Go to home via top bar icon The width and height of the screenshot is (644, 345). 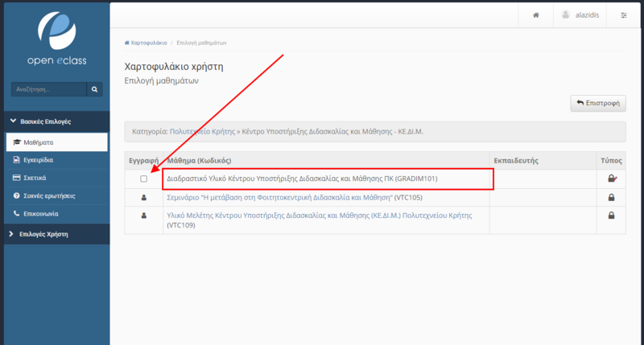coord(535,15)
